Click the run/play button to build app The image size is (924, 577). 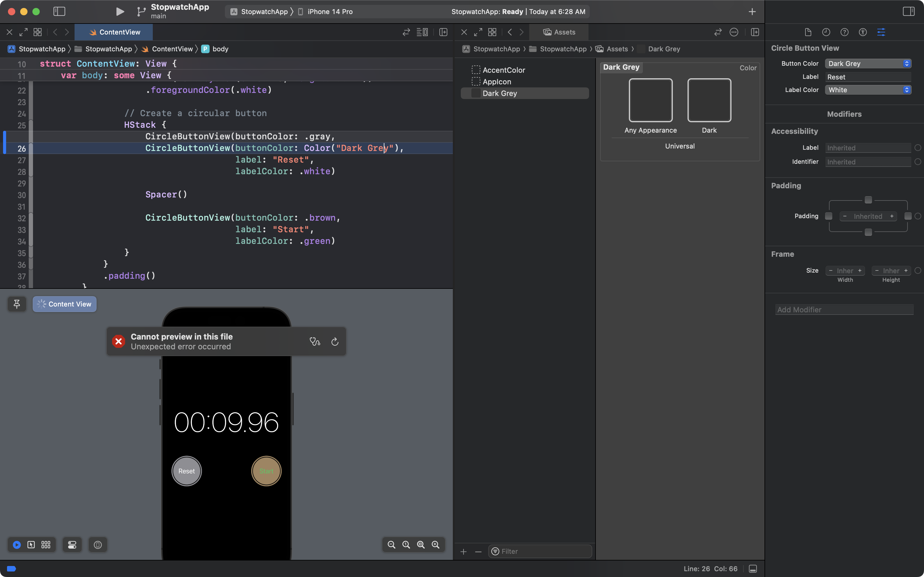click(119, 11)
